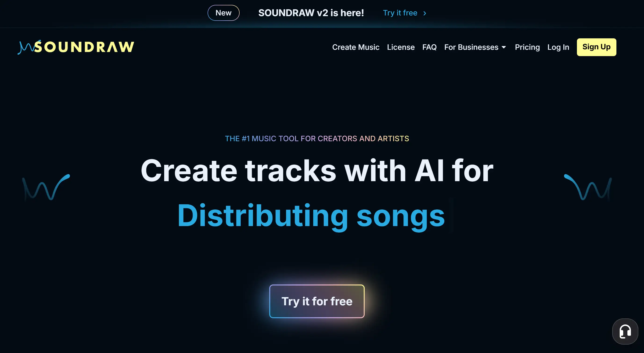The height and width of the screenshot is (353, 644).
Task: Select the License menu item
Action: point(401,47)
